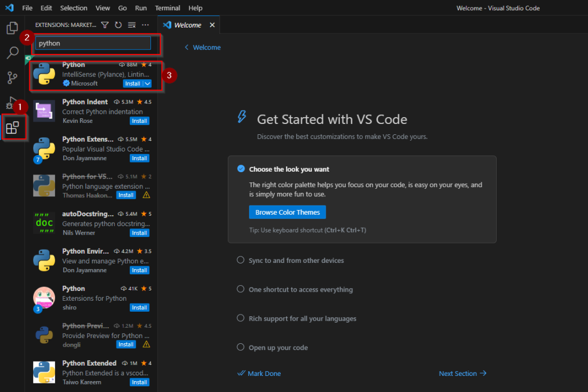Viewport: 588px width, 392px height.
Task: Refresh the extensions list
Action: tap(118, 25)
